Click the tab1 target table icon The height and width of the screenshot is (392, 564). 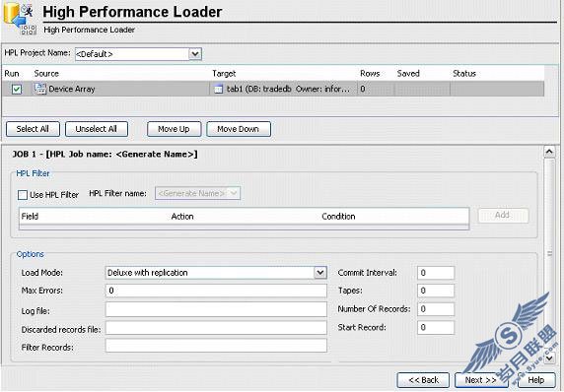tap(218, 89)
